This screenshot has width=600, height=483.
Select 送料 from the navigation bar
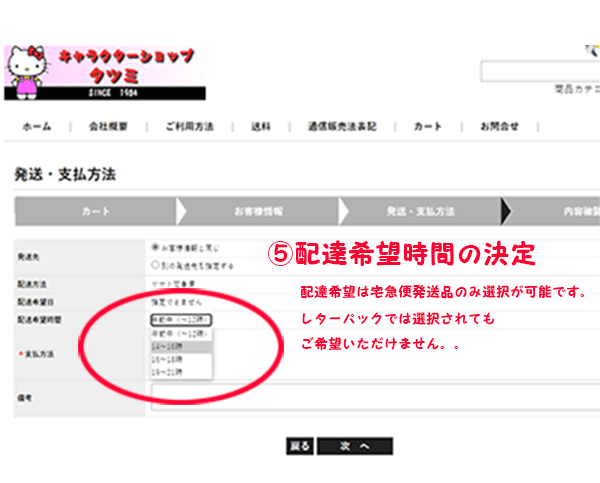[260, 127]
